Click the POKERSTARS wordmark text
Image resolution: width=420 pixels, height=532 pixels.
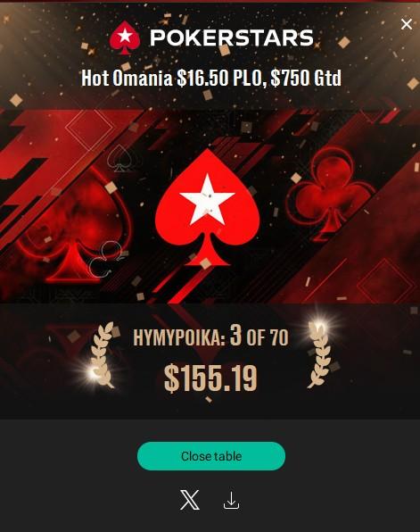pyautogui.click(x=232, y=37)
